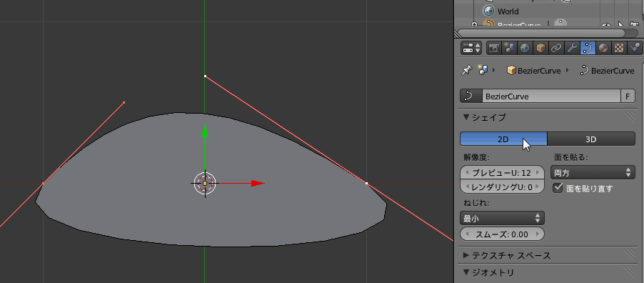
Task: Open the Modifiers wrench tab
Action: [572, 48]
